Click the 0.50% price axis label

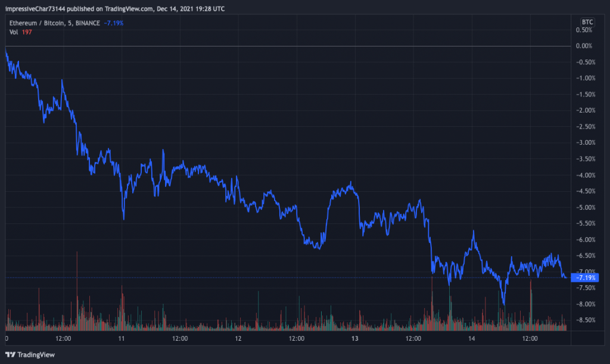tap(586, 30)
